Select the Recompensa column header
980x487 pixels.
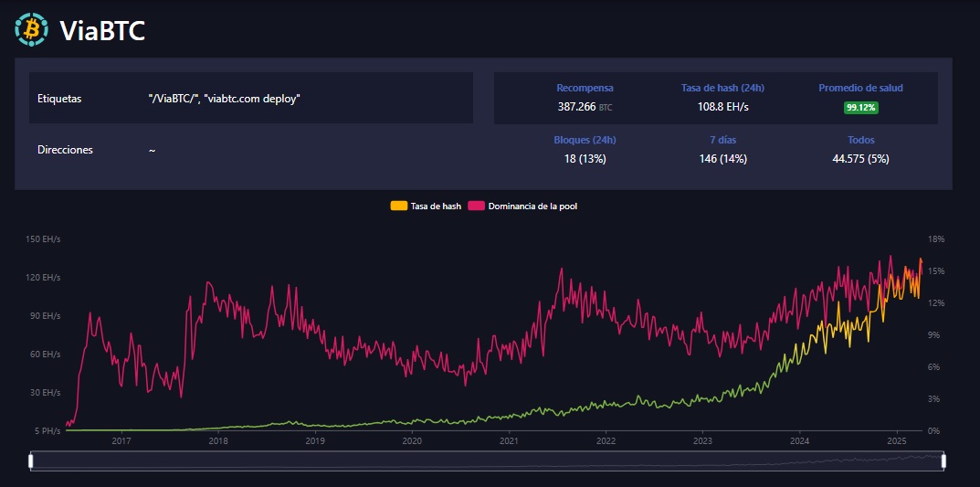click(585, 88)
